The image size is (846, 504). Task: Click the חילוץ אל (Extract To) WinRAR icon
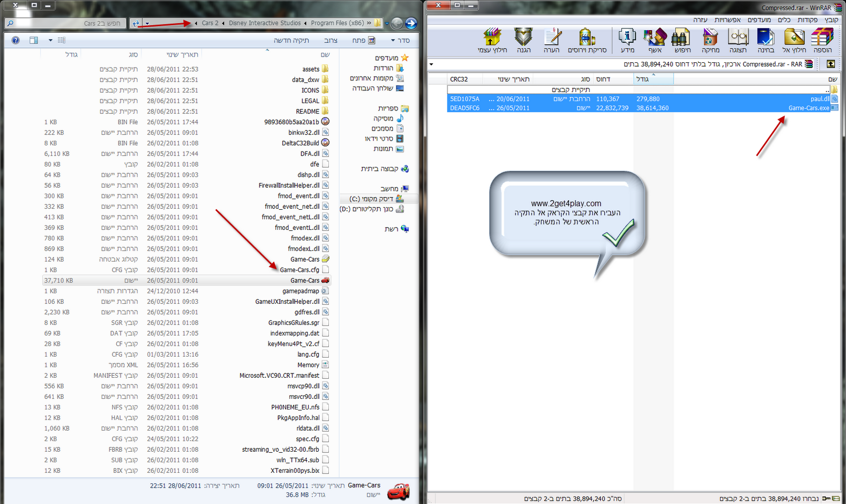pos(794,40)
